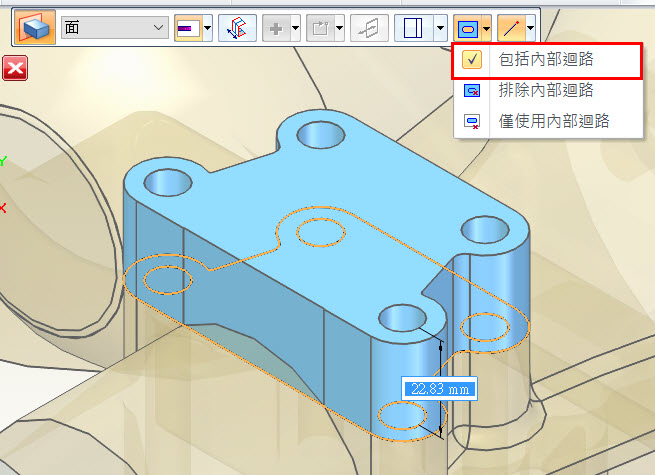Expand the arrow beside the sketch plane icon
Image resolution: width=655 pixels, height=475 pixels.
339,28
